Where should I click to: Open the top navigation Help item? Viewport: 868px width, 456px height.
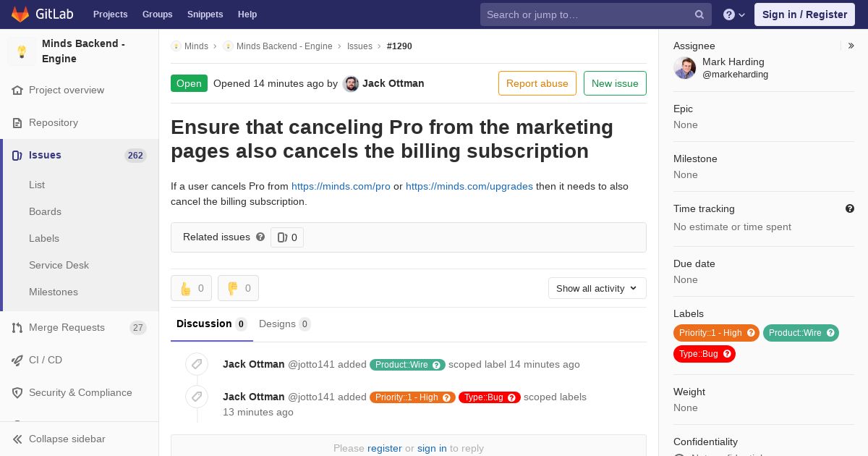point(247,14)
